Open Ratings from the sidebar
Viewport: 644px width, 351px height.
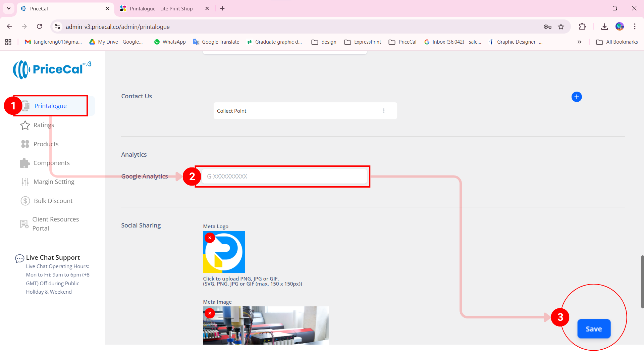(44, 125)
